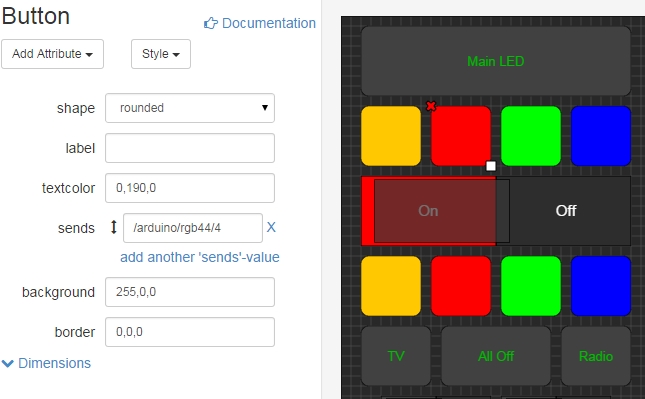Click the empty label input field

click(x=190, y=148)
